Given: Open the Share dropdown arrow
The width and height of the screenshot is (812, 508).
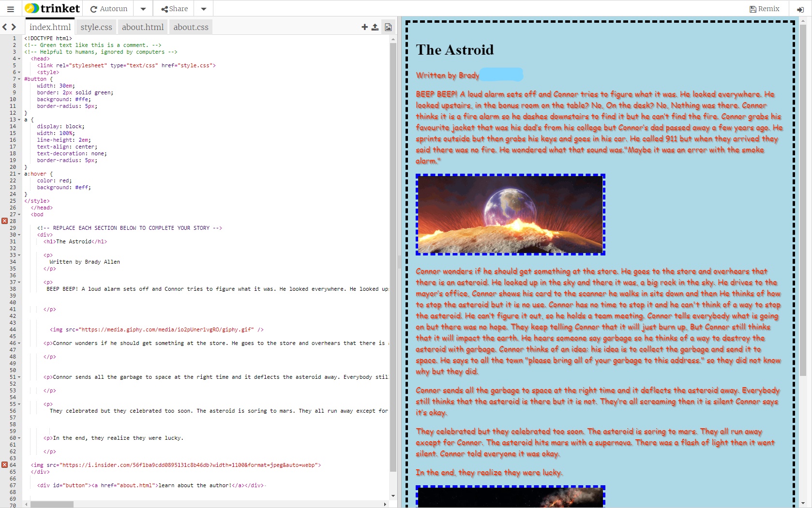Looking at the screenshot, I should coord(204,9).
